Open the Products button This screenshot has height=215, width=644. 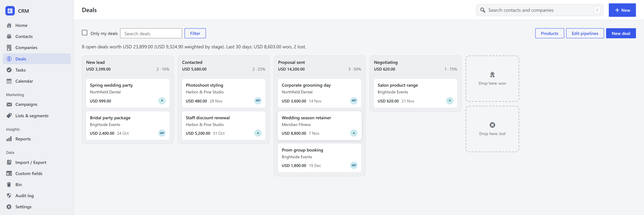click(549, 33)
